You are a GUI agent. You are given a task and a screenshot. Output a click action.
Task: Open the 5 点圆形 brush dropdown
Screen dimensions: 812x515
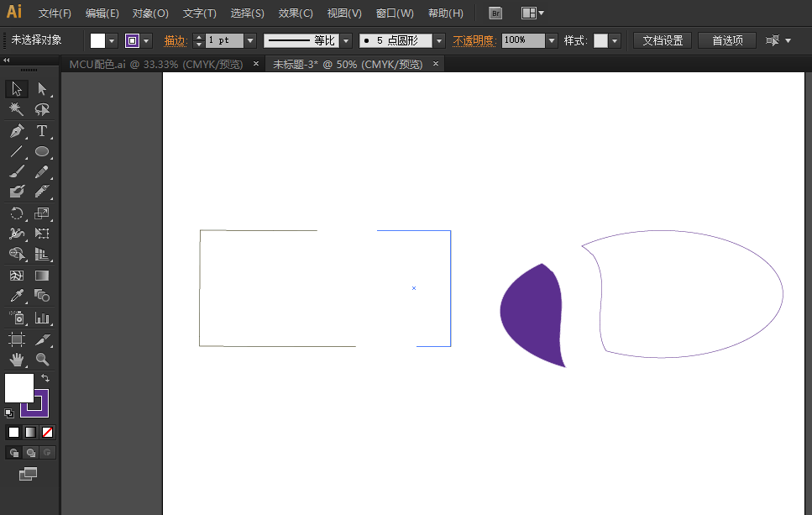(x=439, y=40)
